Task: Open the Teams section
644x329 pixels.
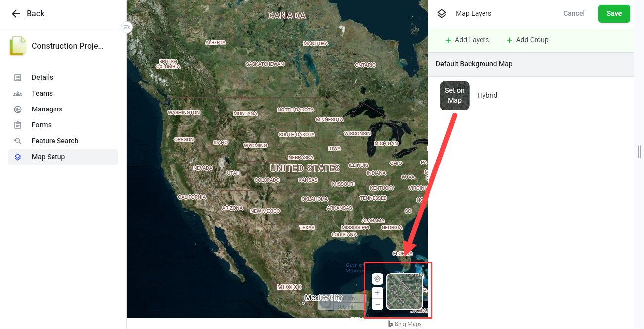Action: tap(42, 93)
